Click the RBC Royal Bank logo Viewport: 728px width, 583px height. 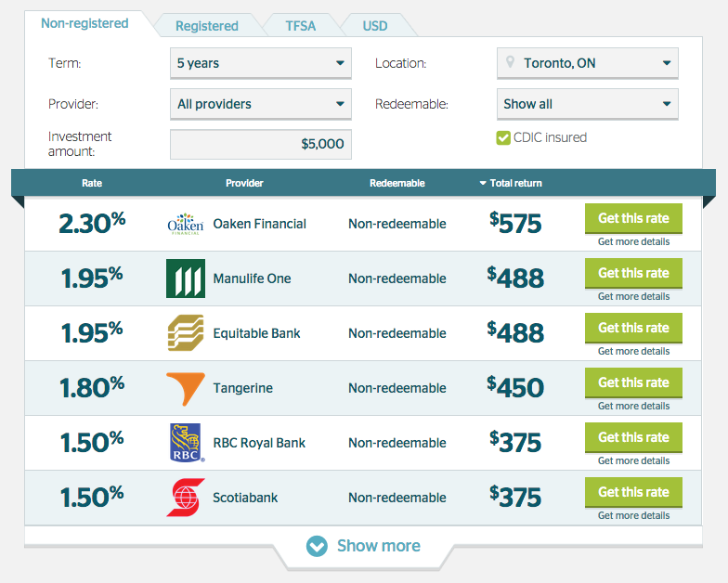(x=186, y=442)
